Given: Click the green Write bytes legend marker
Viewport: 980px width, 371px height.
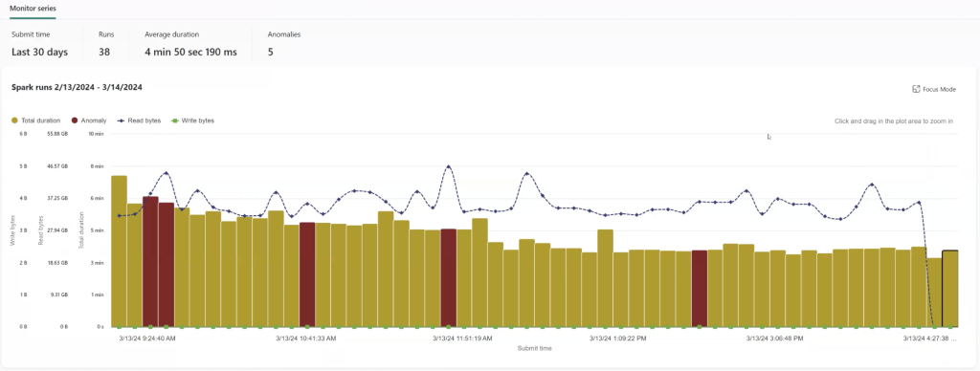Looking at the screenshot, I should 175,120.
